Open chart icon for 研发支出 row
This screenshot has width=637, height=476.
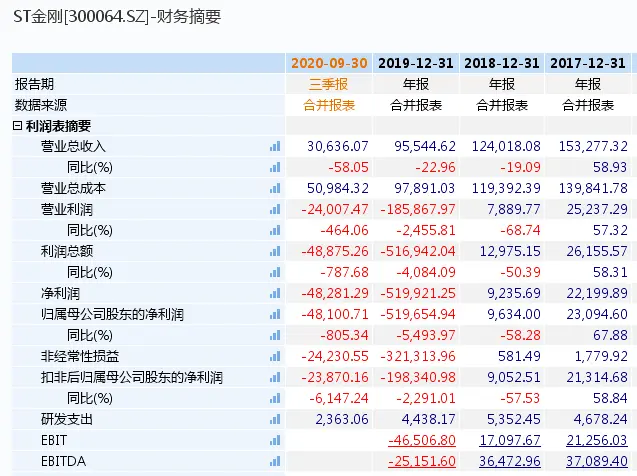[275, 419]
